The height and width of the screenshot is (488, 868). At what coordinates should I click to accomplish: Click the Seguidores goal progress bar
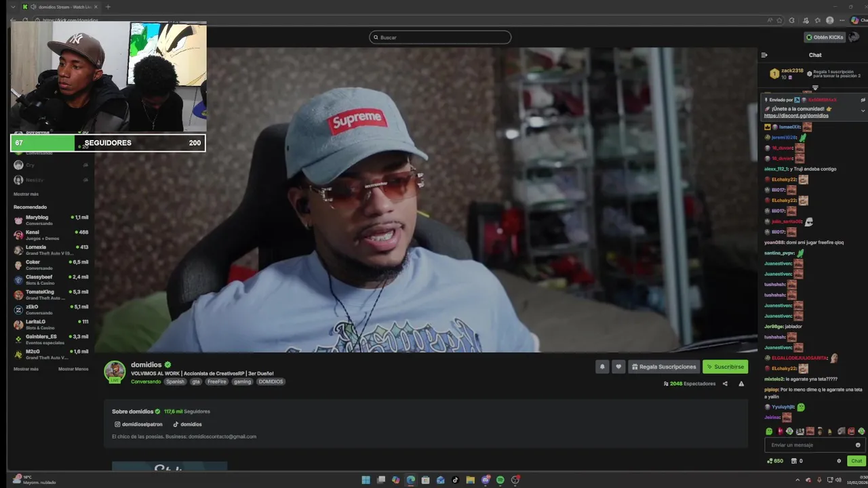click(108, 143)
